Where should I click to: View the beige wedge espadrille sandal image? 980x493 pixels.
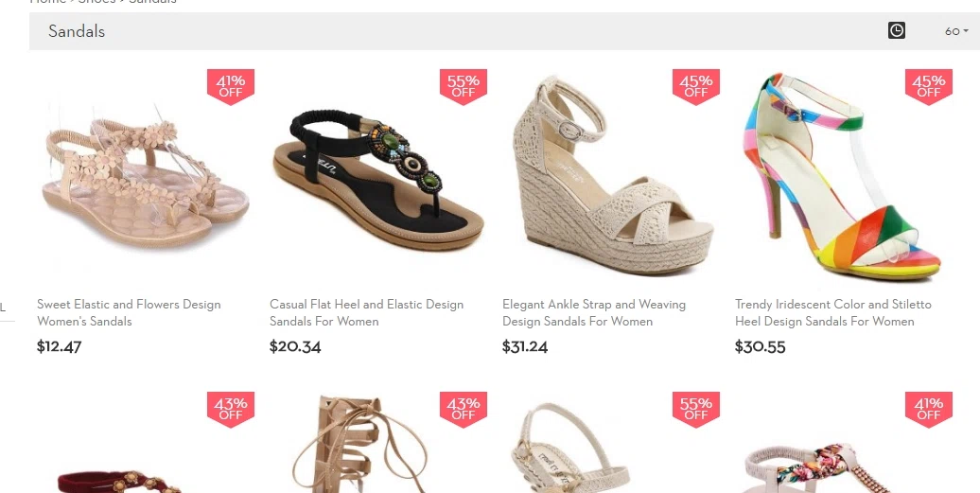click(613, 175)
